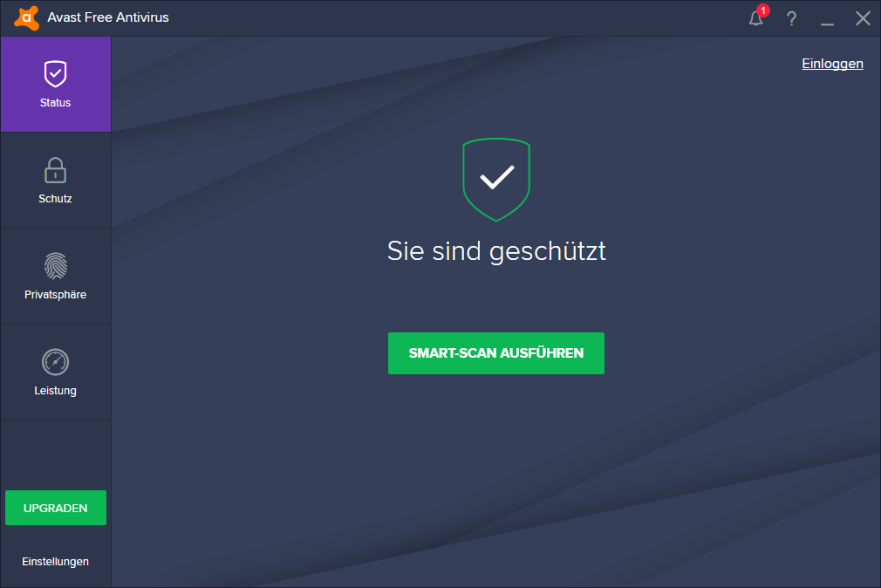The width and height of the screenshot is (881, 588).
Task: Open the Schutz section label
Action: pos(55,198)
